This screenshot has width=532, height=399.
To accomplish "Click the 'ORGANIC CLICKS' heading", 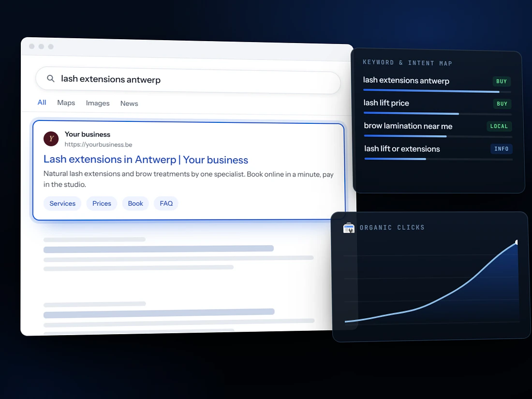I will click(392, 227).
